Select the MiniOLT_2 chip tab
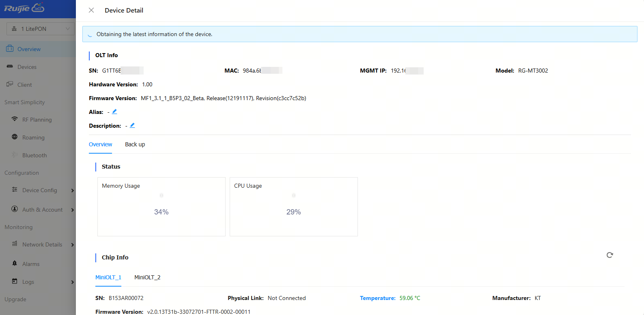The image size is (644, 315). click(147, 277)
